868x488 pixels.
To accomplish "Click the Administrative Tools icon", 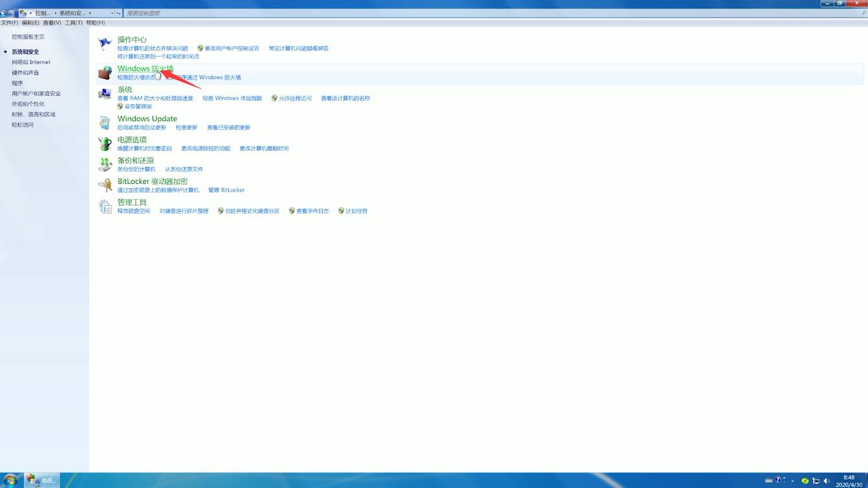I will point(105,206).
